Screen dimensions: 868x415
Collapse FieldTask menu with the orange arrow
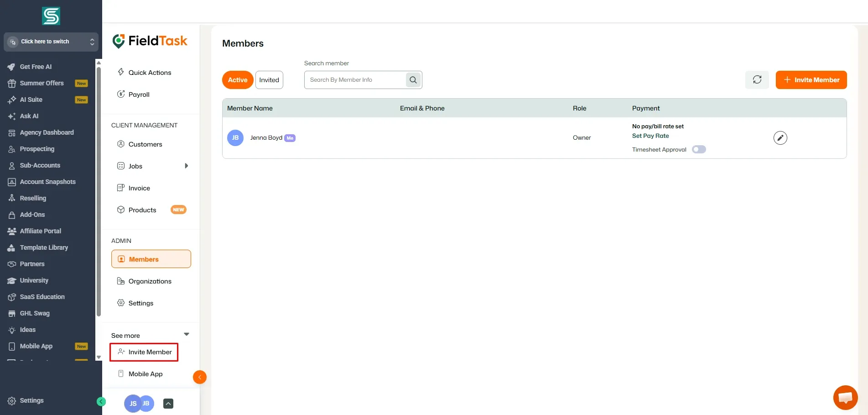point(200,377)
